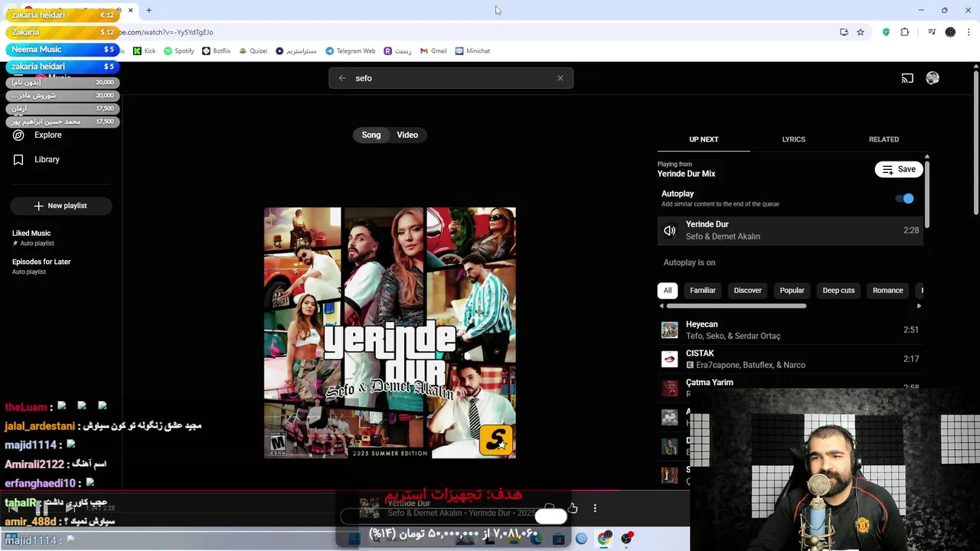This screenshot has height=551, width=980.
Task: Open Episodes for Later playlist
Action: 41,266
